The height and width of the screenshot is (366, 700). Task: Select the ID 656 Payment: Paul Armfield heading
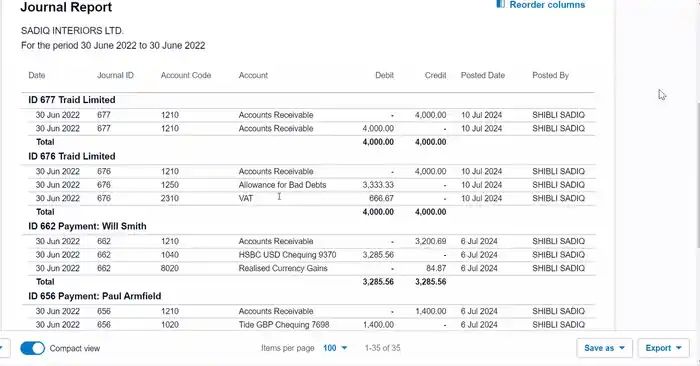[x=95, y=296]
